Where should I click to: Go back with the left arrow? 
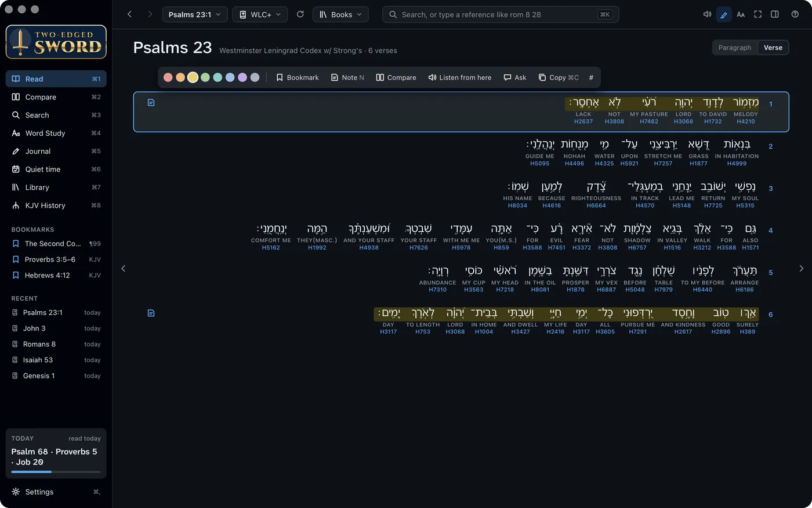[x=129, y=15]
